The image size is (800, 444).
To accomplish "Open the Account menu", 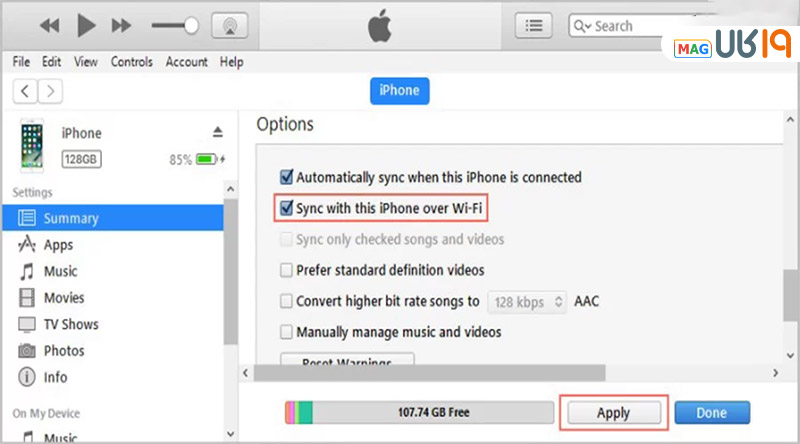I will tap(186, 62).
